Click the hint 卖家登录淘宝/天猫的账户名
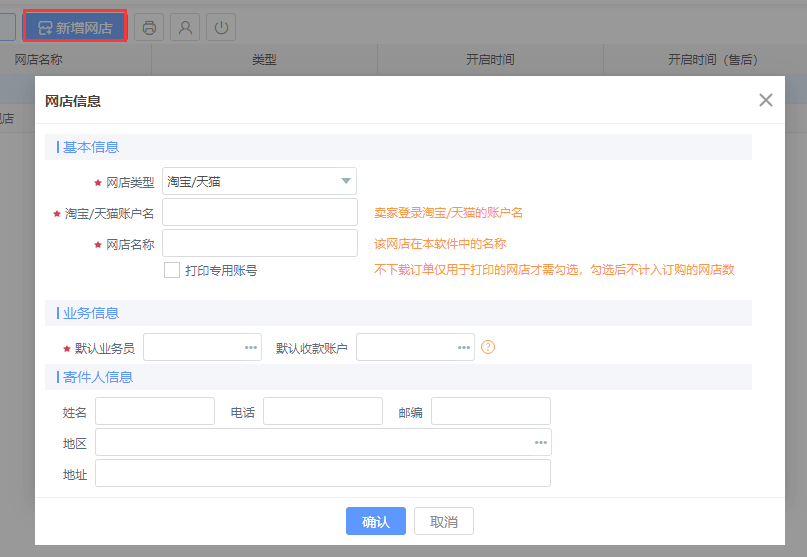807x557 pixels. (x=448, y=213)
